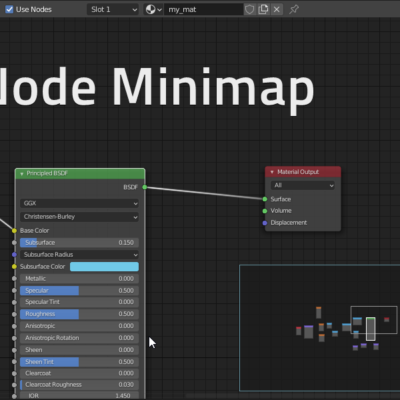The width and height of the screenshot is (400, 400).
Task: Open the material browse sphere icon
Action: (154, 9)
